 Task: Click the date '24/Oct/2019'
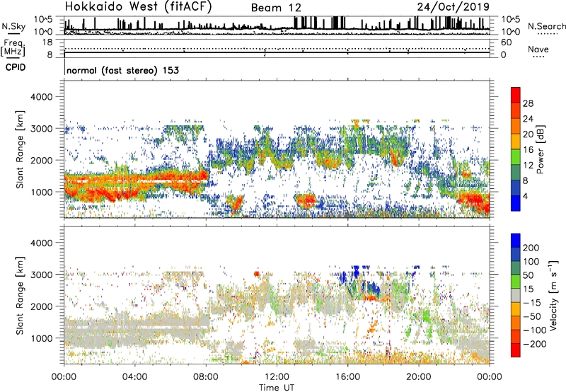tap(454, 7)
